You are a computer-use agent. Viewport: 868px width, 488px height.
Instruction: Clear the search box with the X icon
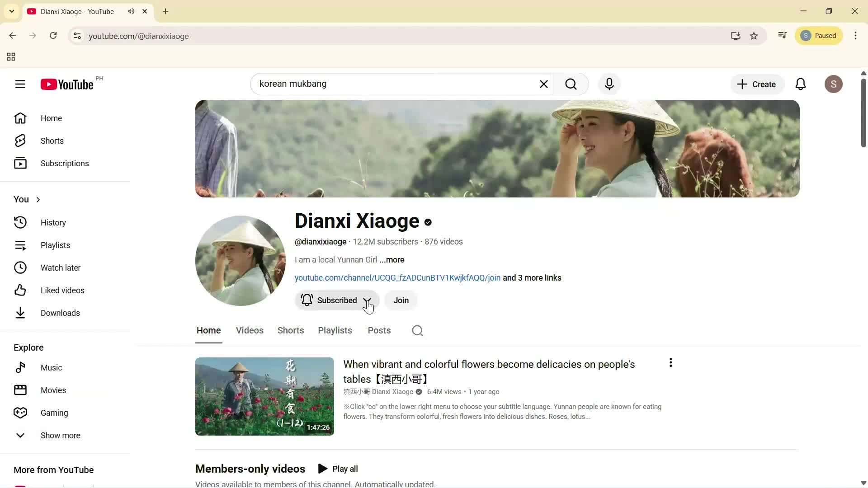coord(543,84)
